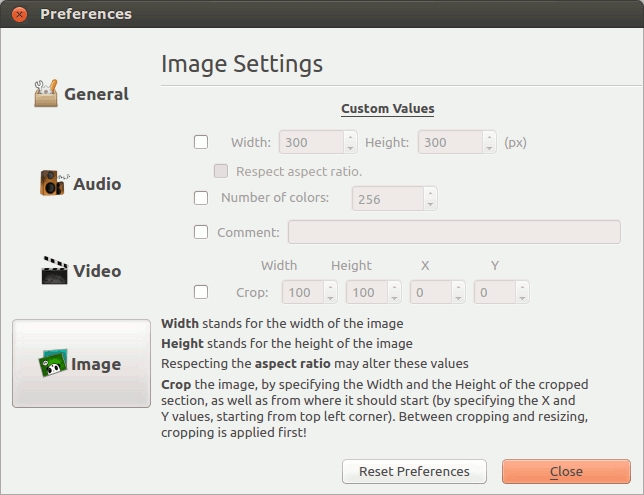This screenshot has height=495, width=644.
Task: Switch to the General tab label
Action: pos(97,94)
